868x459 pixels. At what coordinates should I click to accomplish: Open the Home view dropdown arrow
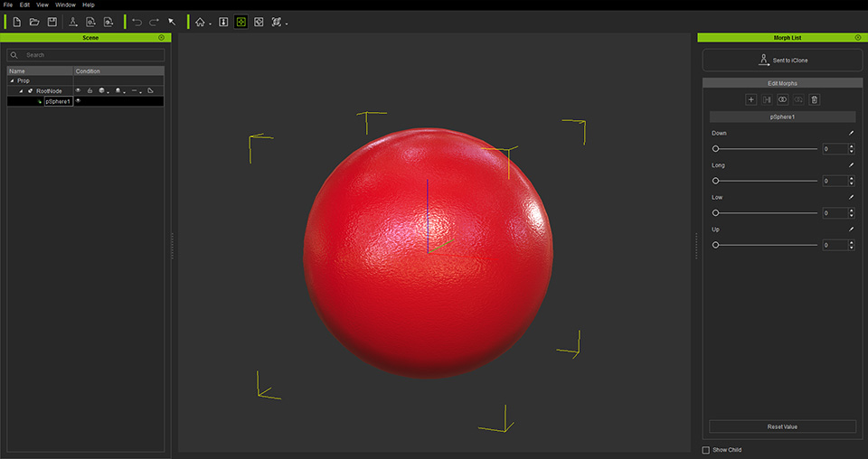[211, 24]
